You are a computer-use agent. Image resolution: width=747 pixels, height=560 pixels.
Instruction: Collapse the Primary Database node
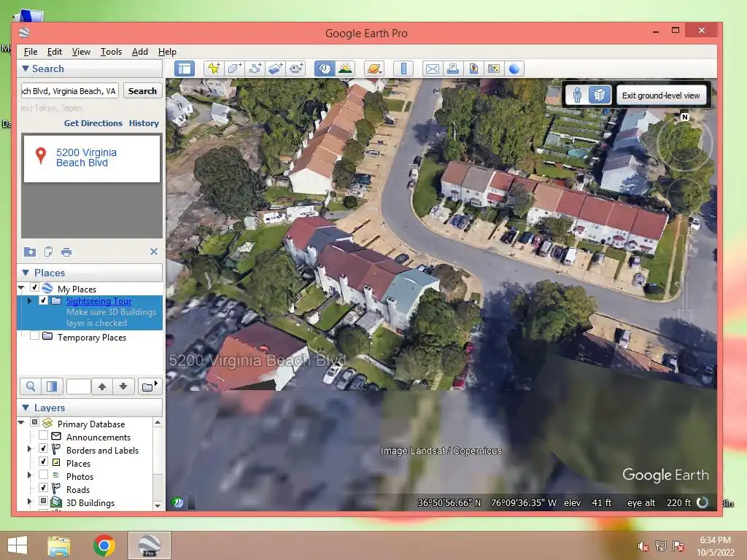tap(21, 422)
